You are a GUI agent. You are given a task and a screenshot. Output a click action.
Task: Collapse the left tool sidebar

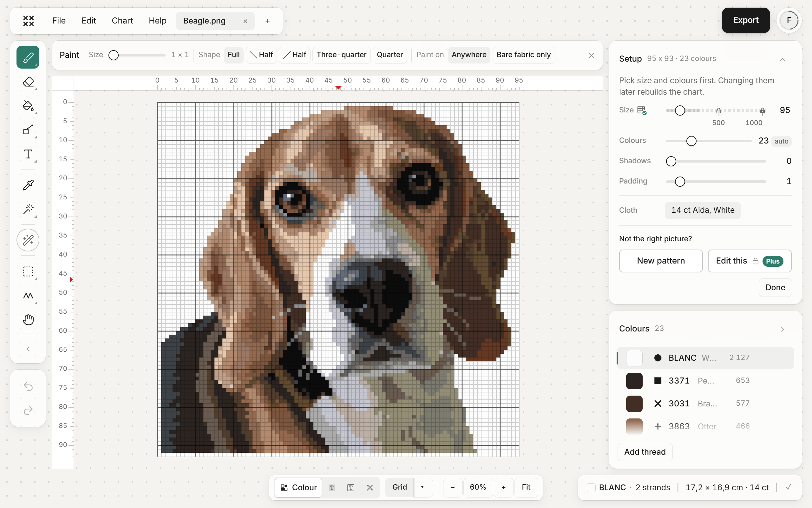click(x=28, y=349)
